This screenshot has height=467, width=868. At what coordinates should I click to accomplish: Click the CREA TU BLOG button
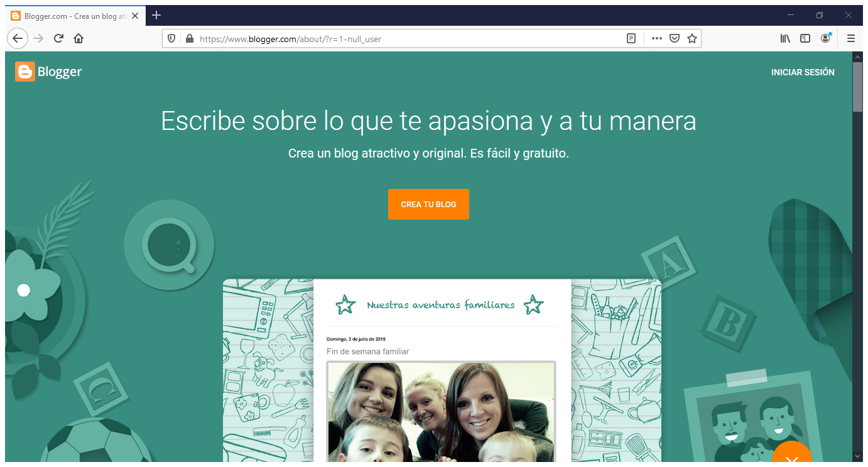(428, 204)
